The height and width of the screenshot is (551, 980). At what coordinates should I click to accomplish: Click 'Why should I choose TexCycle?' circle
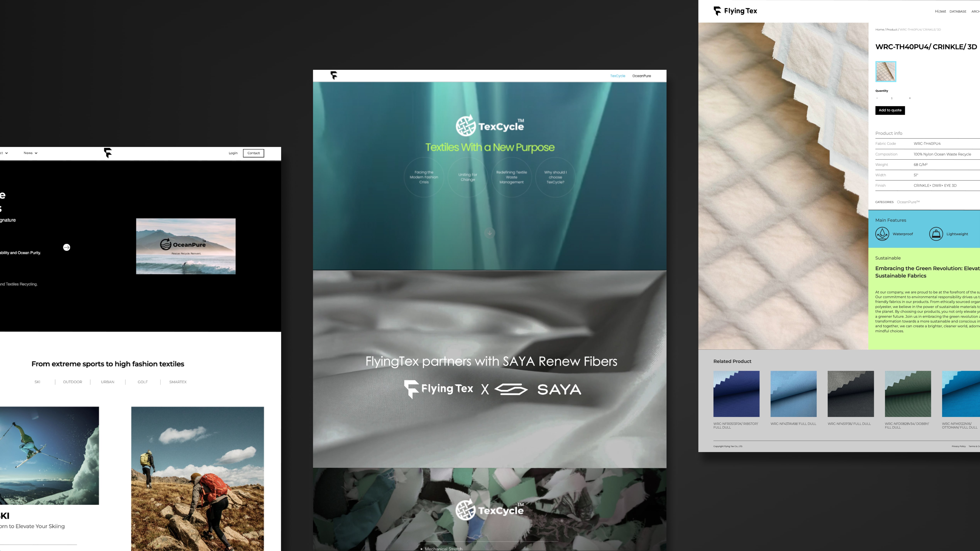[556, 177]
